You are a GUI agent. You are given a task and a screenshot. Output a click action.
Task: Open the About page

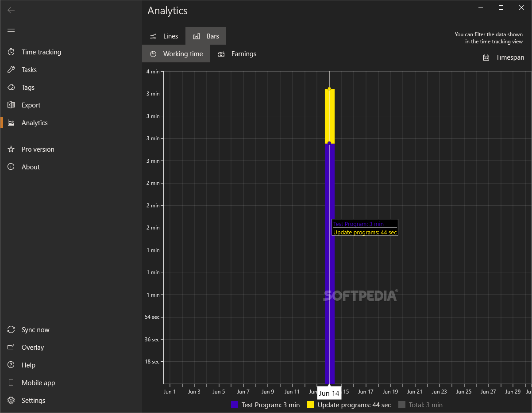pos(71,167)
